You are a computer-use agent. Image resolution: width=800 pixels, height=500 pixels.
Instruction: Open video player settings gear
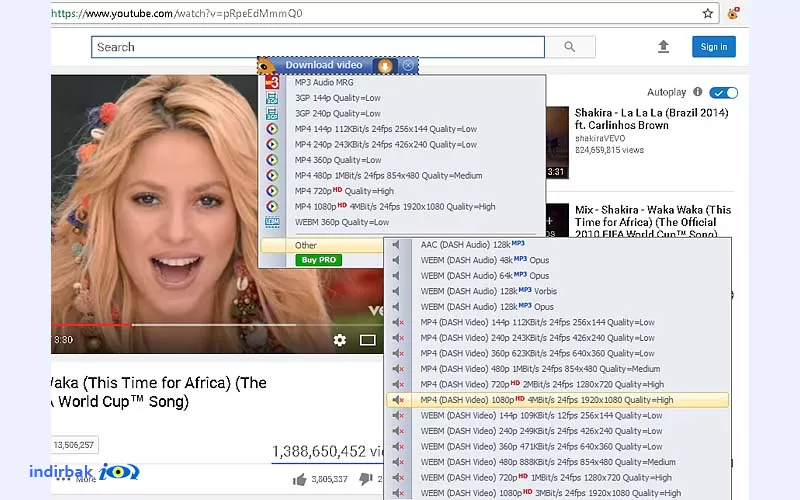click(340, 340)
